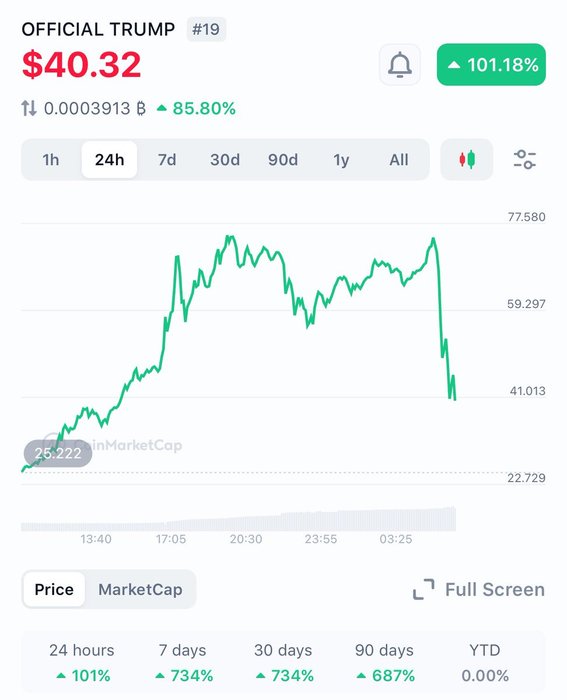Tap the 85.80% BTC change indicator
The image size is (567, 700).
coord(196,108)
